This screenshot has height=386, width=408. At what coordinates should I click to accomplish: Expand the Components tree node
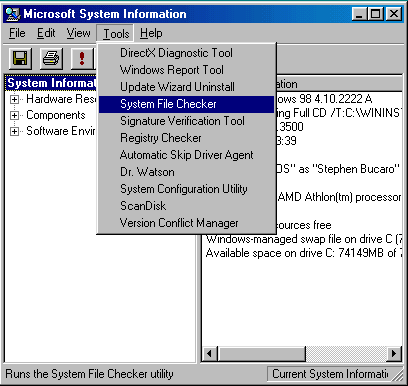coord(14,115)
